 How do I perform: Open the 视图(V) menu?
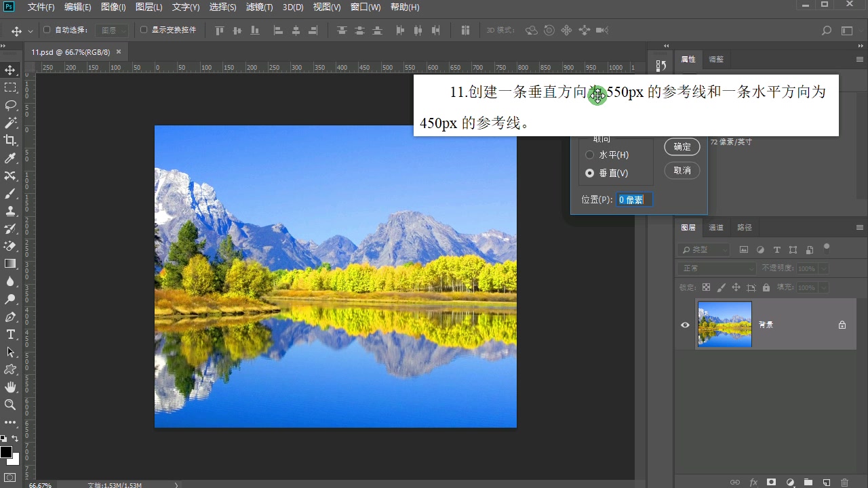(x=328, y=7)
